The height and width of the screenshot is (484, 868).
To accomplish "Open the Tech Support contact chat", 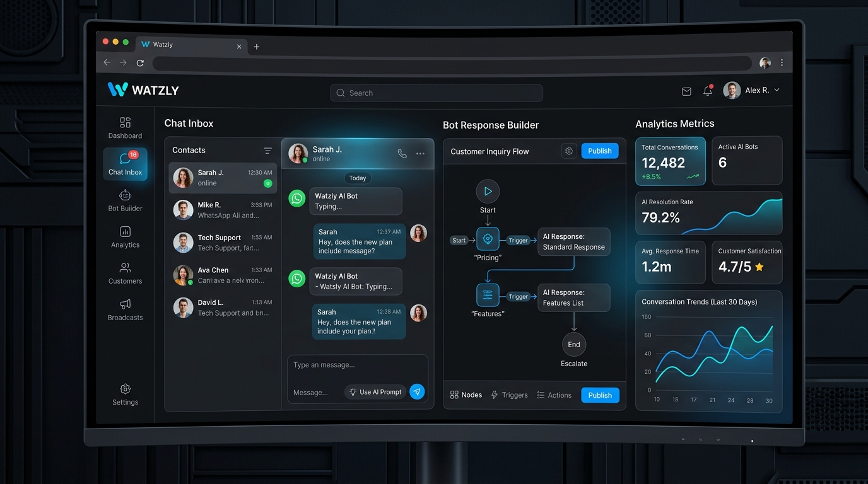I will pos(223,243).
